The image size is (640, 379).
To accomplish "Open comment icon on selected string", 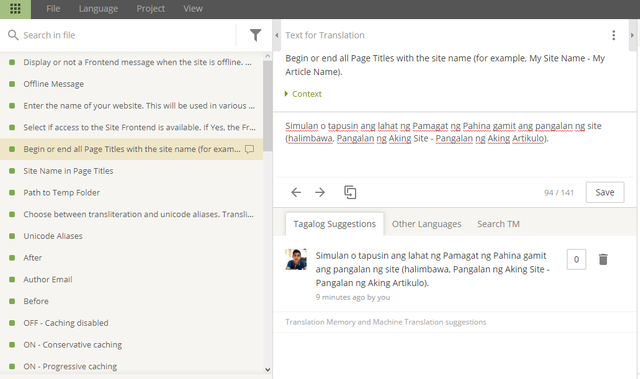I will (x=249, y=149).
